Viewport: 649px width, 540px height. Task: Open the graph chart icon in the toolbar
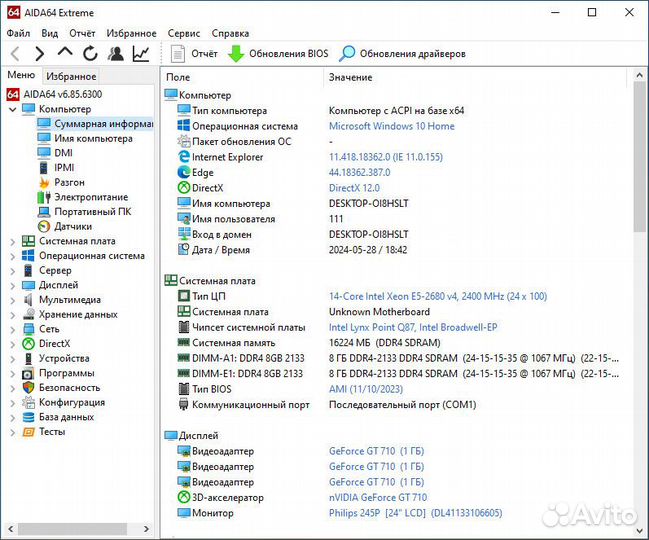click(x=141, y=54)
